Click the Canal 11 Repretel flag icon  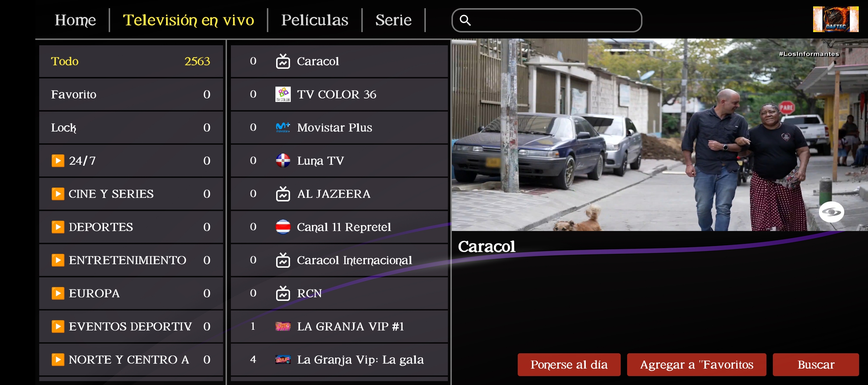pos(283,227)
